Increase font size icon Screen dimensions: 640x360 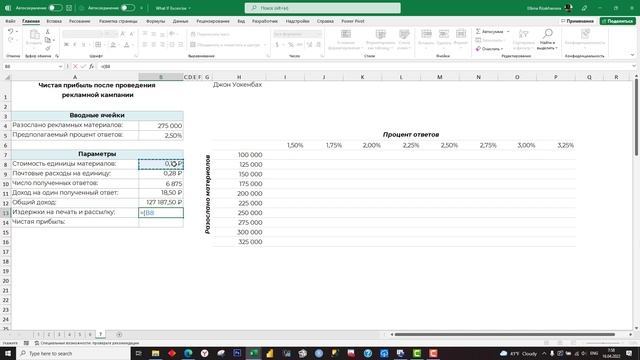[122, 34]
